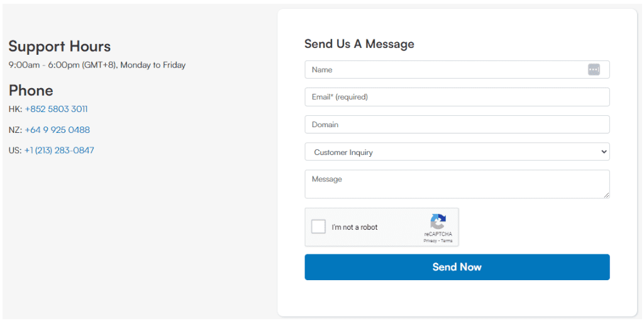Open the NZ phone link +64 9 925 0488
Image resolution: width=644 pixels, height=323 pixels.
(57, 130)
